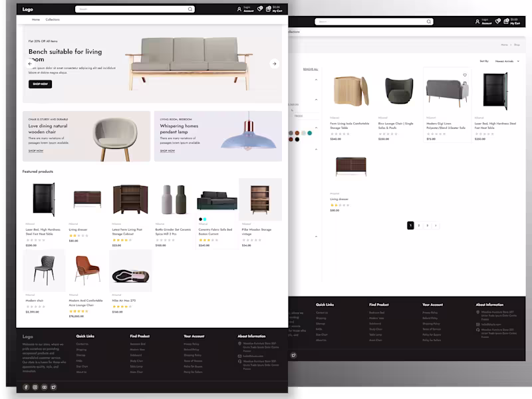
Task: Go to pagination page 3 on shop page
Action: point(427,225)
